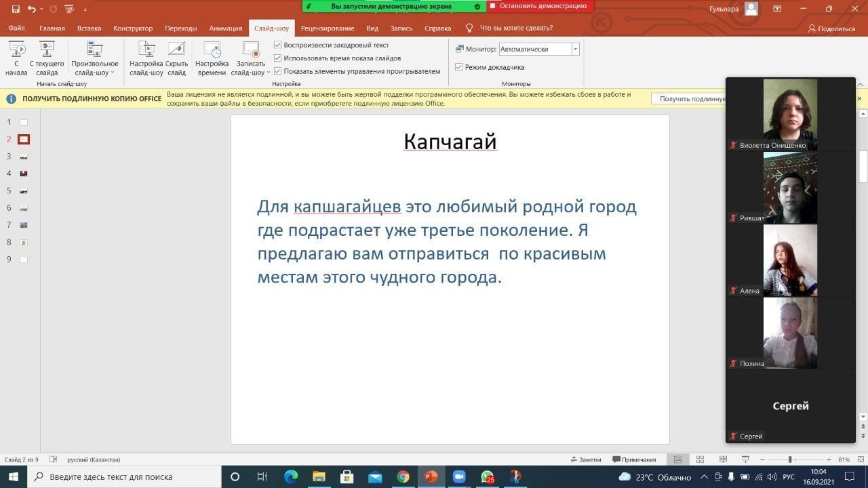Click the save icon in quick access toolbar
868x488 pixels.
click(x=16, y=9)
